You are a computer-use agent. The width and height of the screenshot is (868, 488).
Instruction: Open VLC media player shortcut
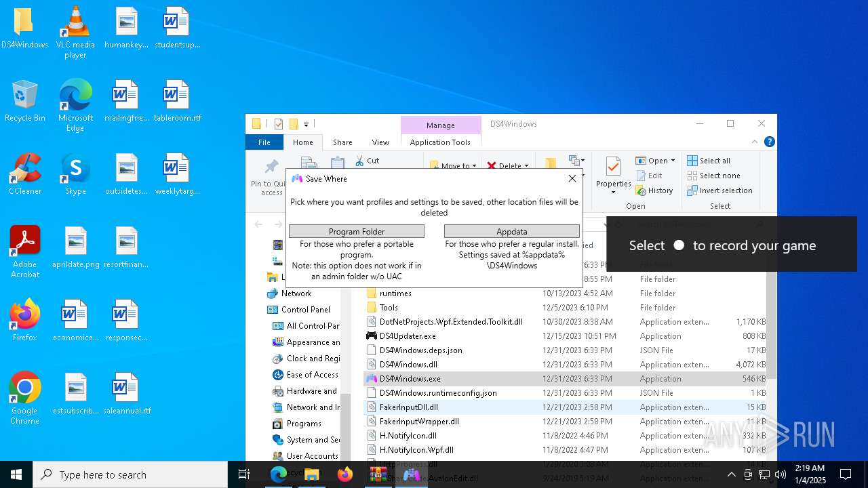(75, 33)
